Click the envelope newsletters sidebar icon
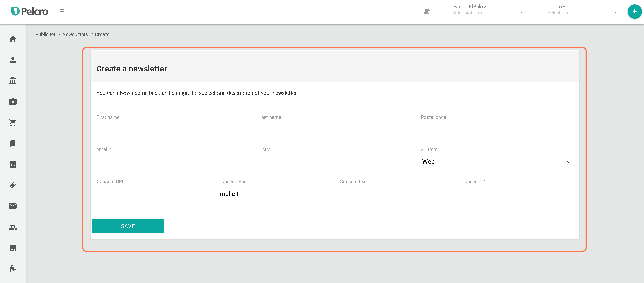This screenshot has width=644, height=283. click(x=13, y=206)
